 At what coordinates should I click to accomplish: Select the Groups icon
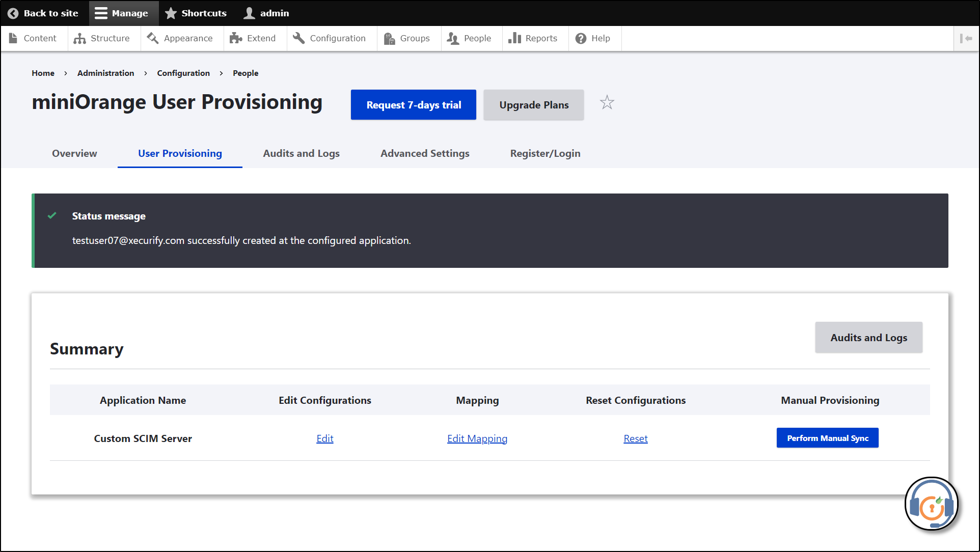(x=389, y=38)
